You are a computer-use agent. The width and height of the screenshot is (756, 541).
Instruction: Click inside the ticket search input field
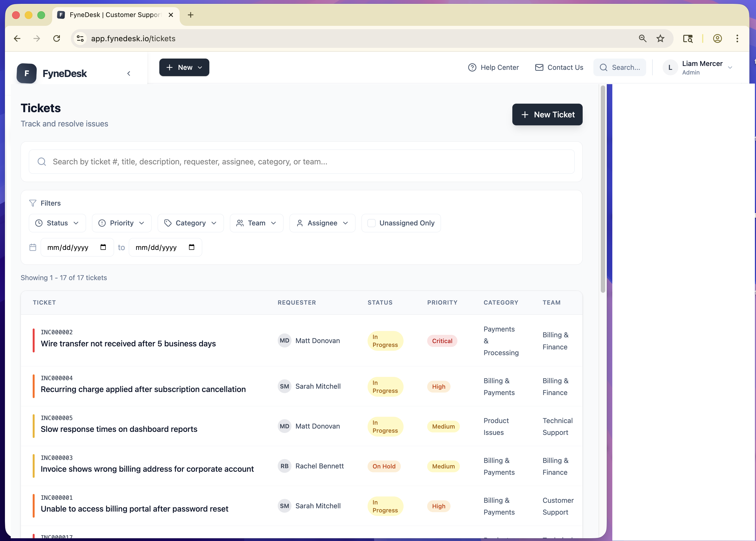tap(233, 162)
